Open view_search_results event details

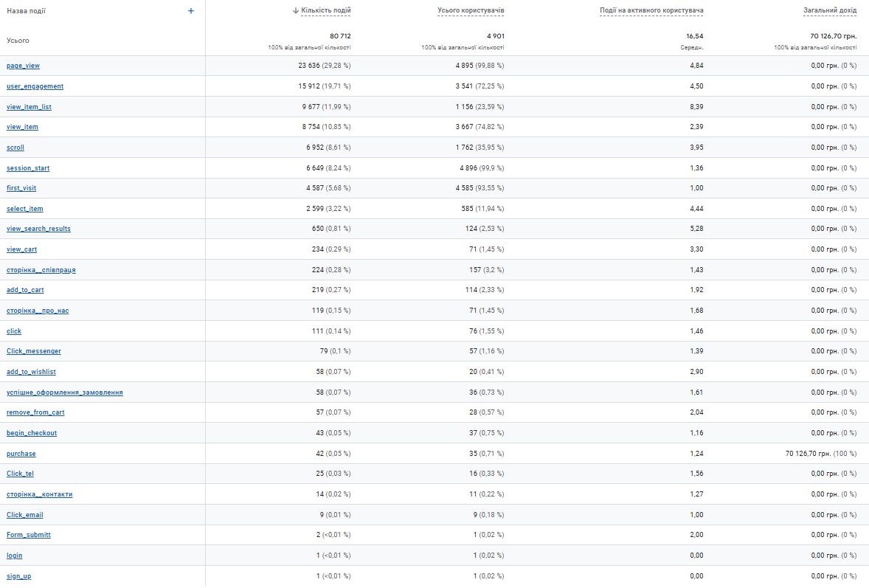pyautogui.click(x=39, y=229)
